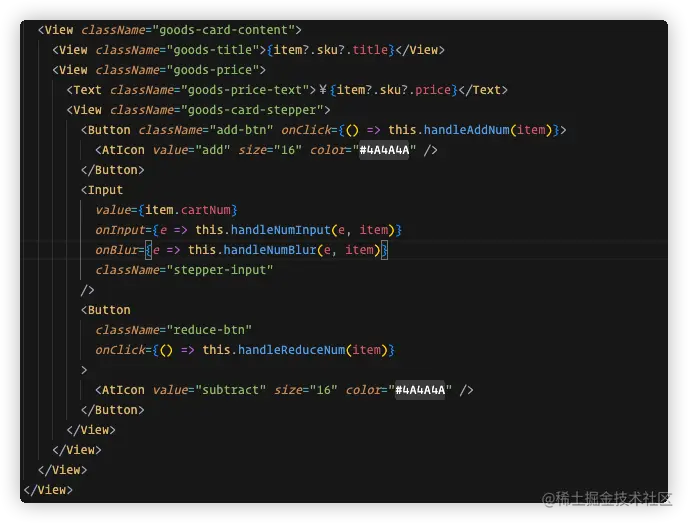This screenshot has height=523, width=688.
Task: Click the "subtract" value string
Action: (231, 390)
